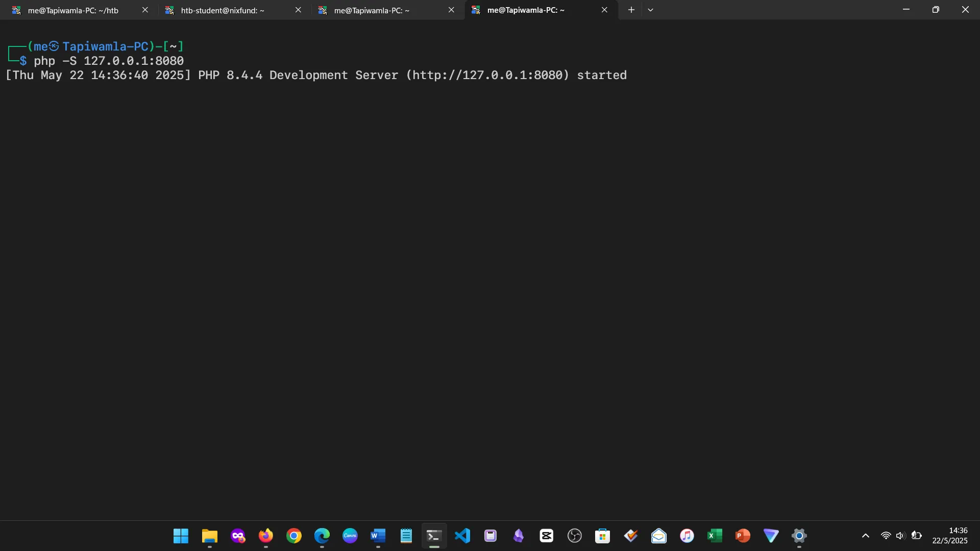The width and height of the screenshot is (980, 551).
Task: Open Windows Settings via the taskbar gear icon
Action: coord(800,536)
